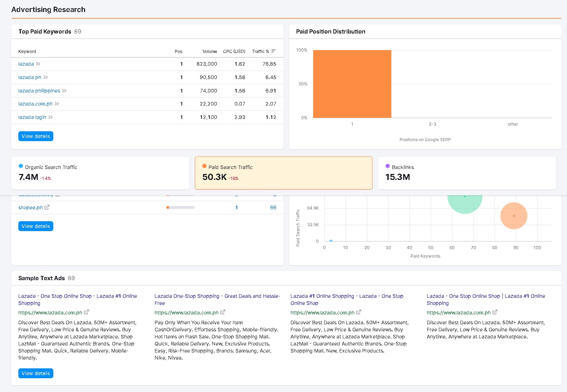Click the Keyword column header
Screen dimensions: 567x392
27,51
